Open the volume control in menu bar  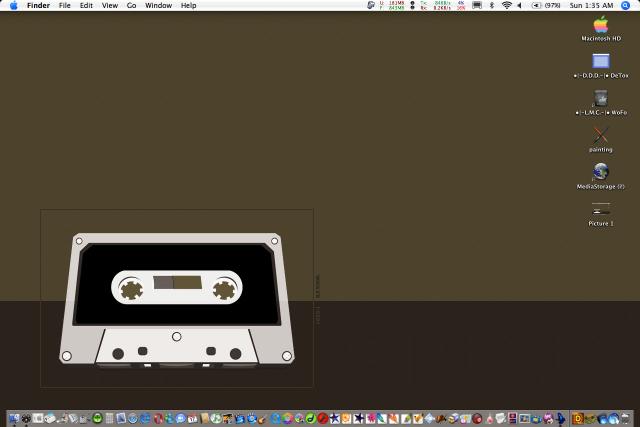[x=519, y=5]
